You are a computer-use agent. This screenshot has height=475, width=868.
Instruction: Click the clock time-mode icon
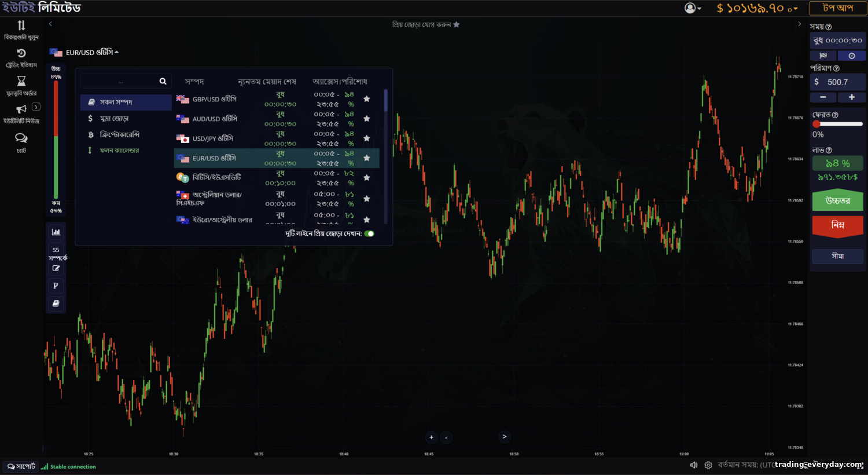[x=852, y=56]
